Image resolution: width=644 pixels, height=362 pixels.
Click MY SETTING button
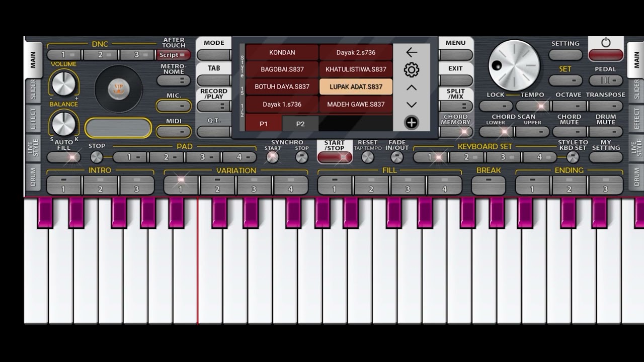[606, 157]
